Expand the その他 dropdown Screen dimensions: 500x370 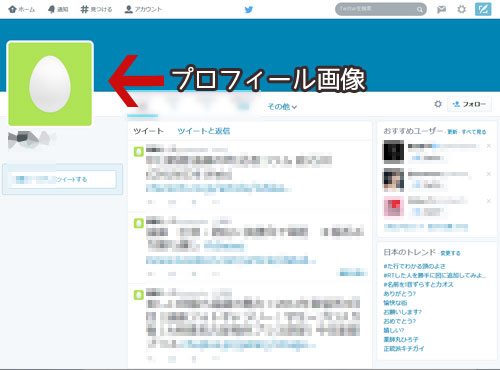click(x=282, y=107)
